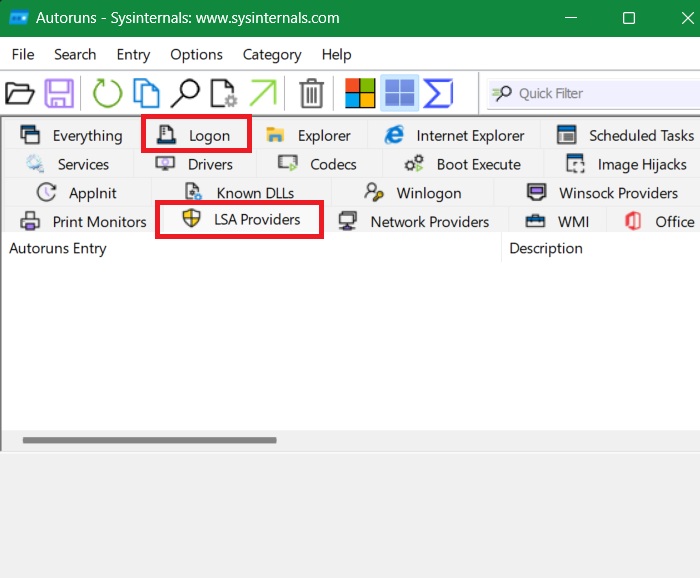Viewport: 700px width, 578px height.
Task: Toggle Hide Windows Entries blue logo icon
Action: (x=400, y=93)
